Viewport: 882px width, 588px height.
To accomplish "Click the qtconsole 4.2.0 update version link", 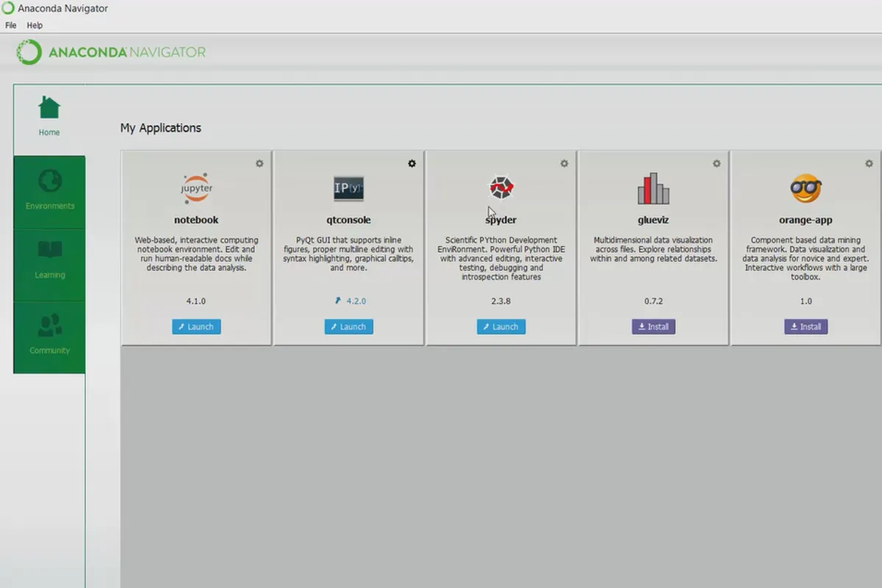I will point(351,301).
